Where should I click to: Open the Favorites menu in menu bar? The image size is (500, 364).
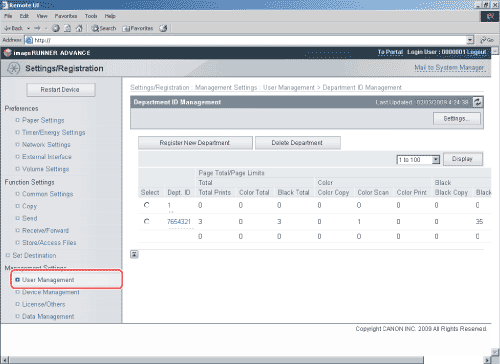[x=66, y=16]
